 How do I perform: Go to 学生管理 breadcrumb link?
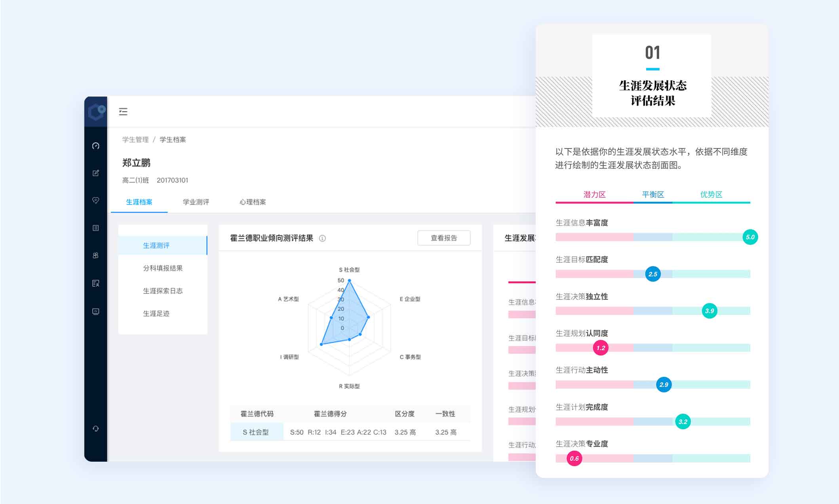coord(135,140)
